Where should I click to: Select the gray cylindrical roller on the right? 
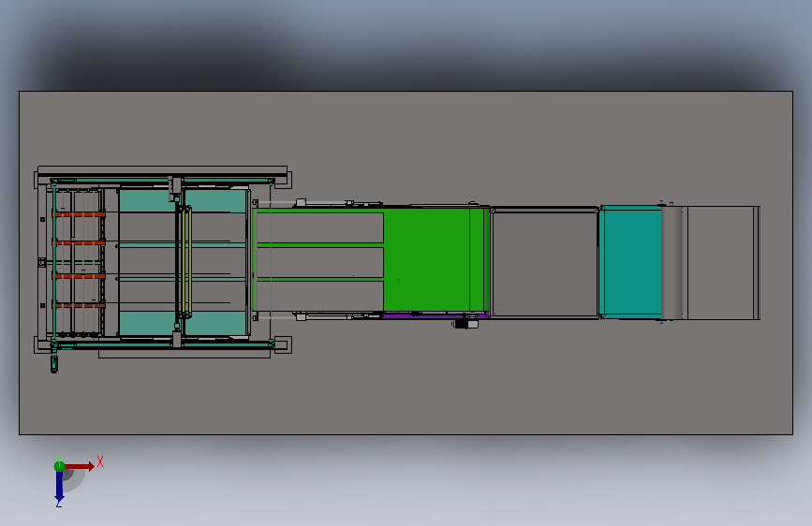pos(672,262)
